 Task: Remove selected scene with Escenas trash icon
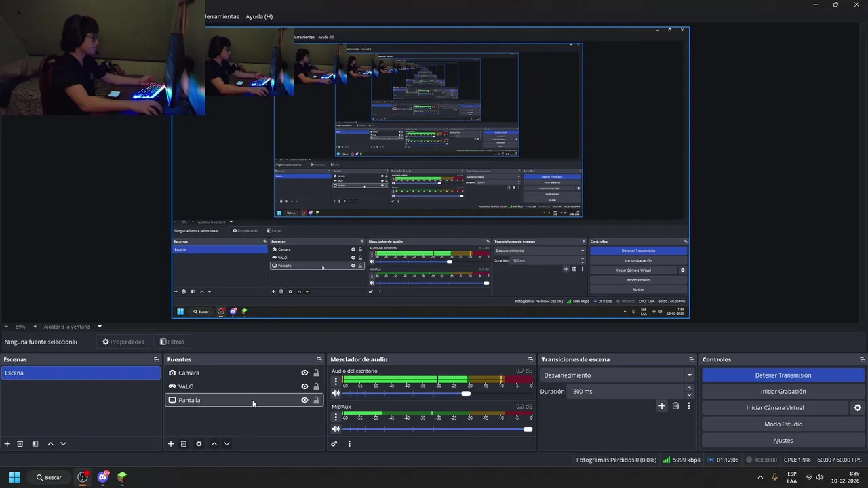point(20,444)
